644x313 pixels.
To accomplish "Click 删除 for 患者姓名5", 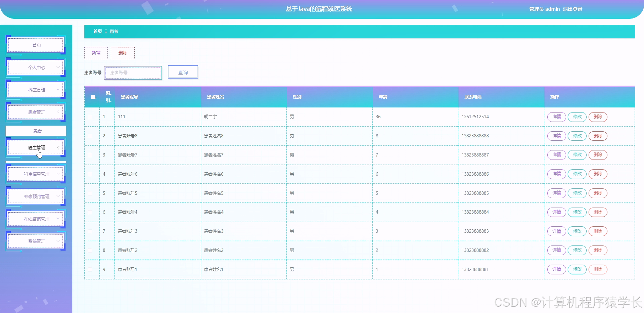I will click(598, 193).
